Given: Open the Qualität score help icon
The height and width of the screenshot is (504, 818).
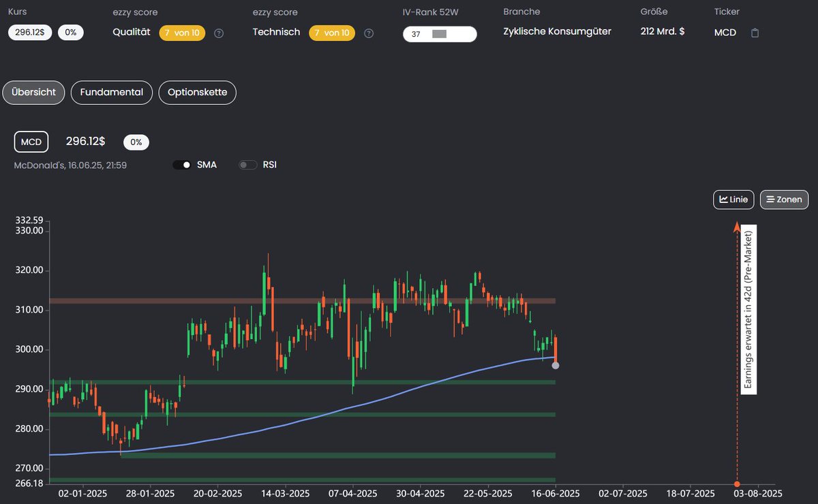Looking at the screenshot, I should point(219,33).
